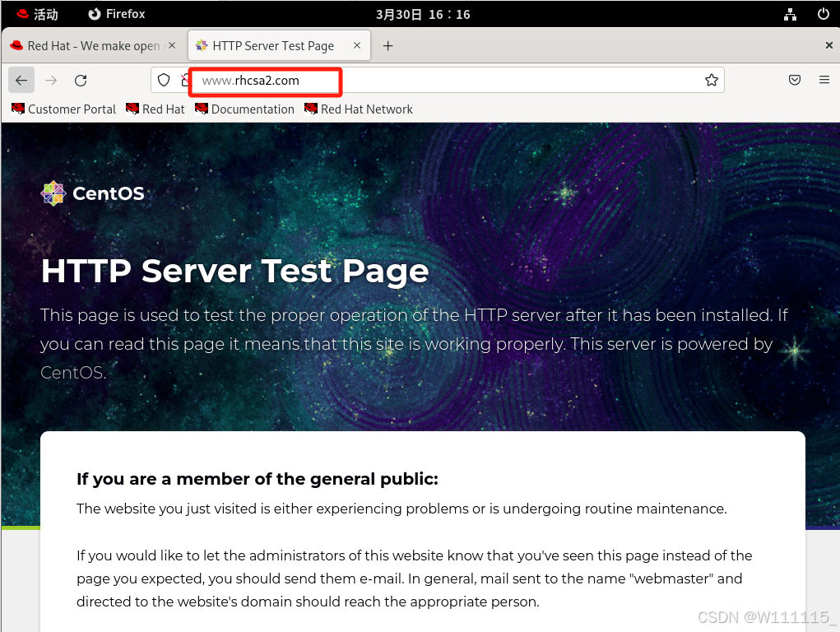Open the Red Hat Network bookmark
This screenshot has width=840, height=632.
(x=359, y=109)
